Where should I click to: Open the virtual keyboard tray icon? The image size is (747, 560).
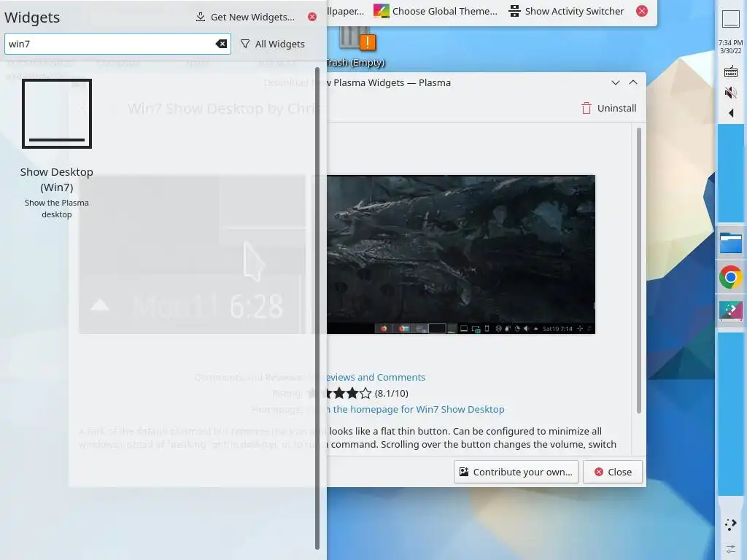(731, 72)
